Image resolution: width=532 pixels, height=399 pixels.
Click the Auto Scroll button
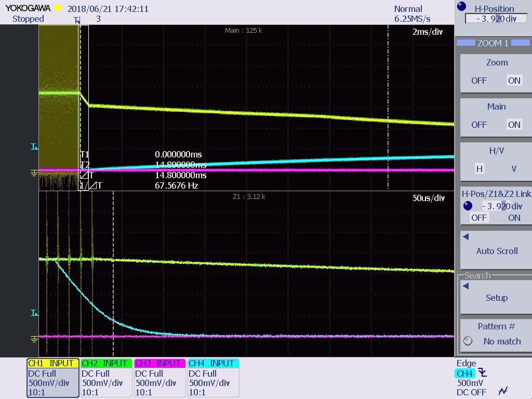point(496,251)
